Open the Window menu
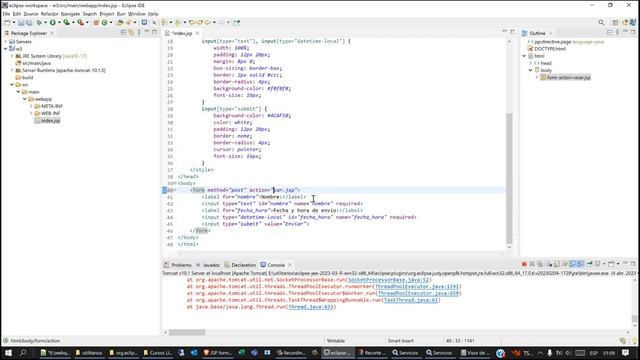 (136, 14)
